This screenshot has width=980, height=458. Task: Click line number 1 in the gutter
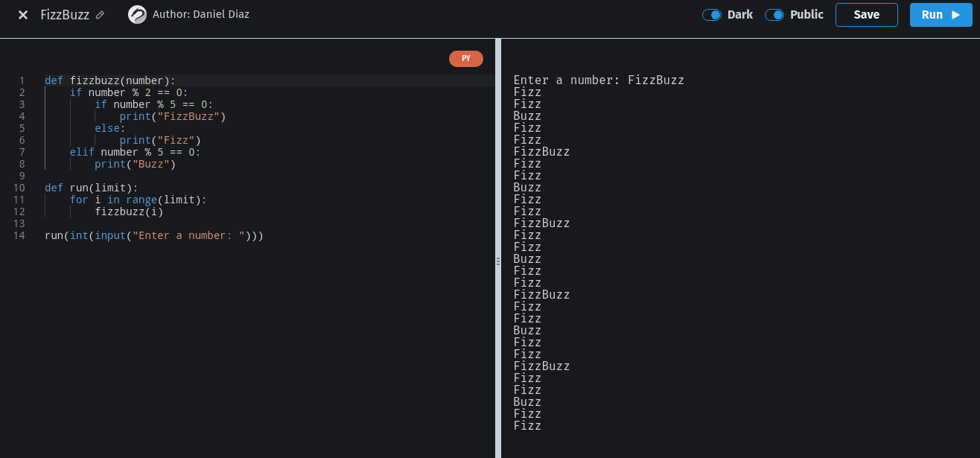pyautogui.click(x=22, y=80)
